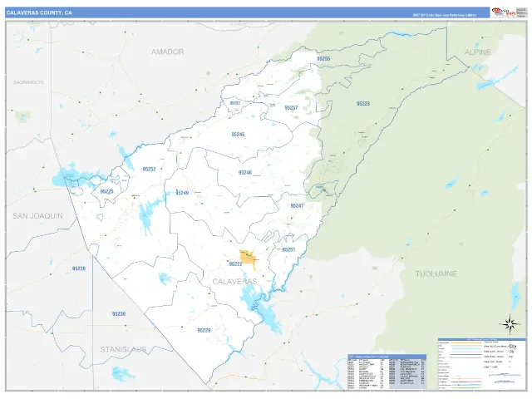Viewport: 532px width, 399px height.
Task: Click ZIP code label 95249
Action: (182, 193)
